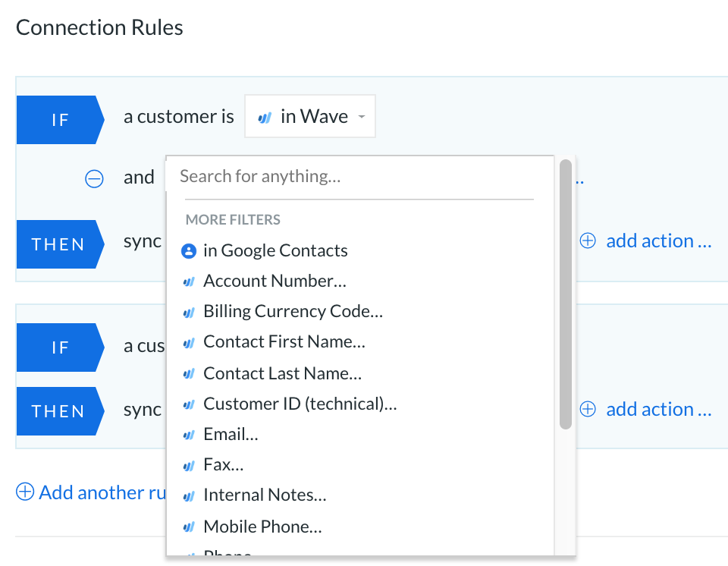This screenshot has width=728, height=566.
Task: Click the Wave icon beside Internal Notes
Action: [189, 496]
